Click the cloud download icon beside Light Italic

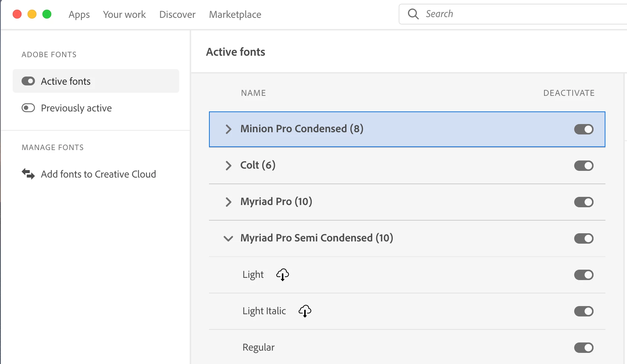tap(305, 311)
